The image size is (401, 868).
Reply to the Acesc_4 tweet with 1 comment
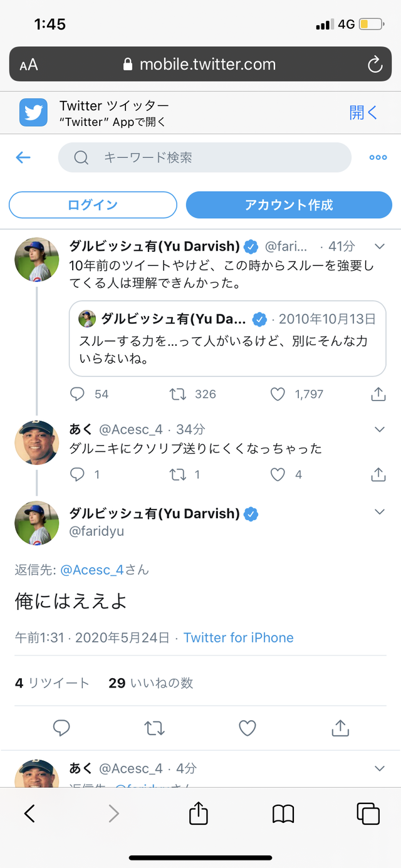(x=77, y=474)
